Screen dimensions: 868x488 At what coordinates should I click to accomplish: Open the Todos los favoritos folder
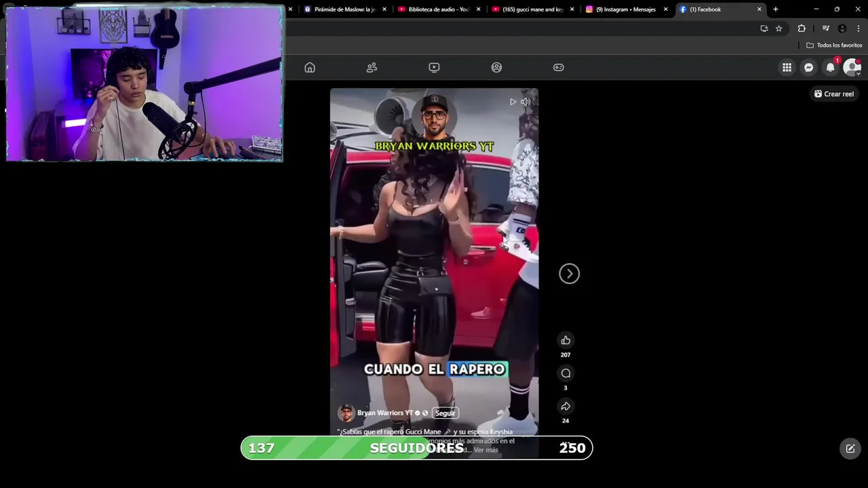coord(834,45)
